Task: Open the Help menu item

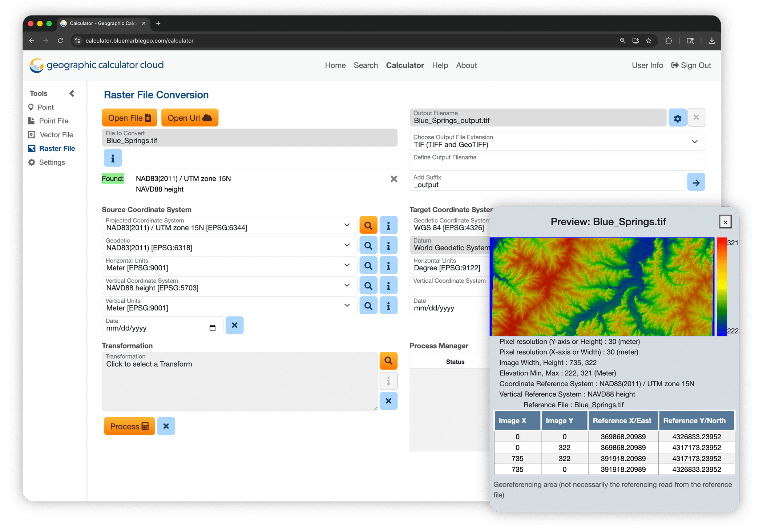Action: click(x=440, y=65)
